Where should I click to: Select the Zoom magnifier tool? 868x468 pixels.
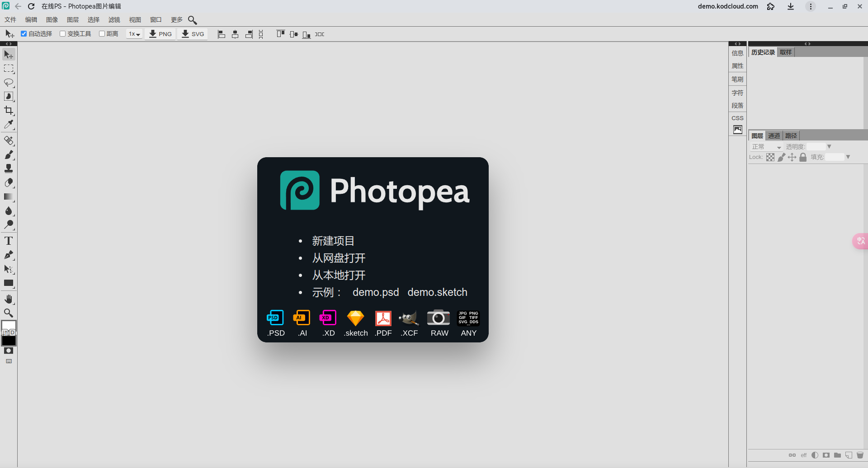[x=9, y=313]
